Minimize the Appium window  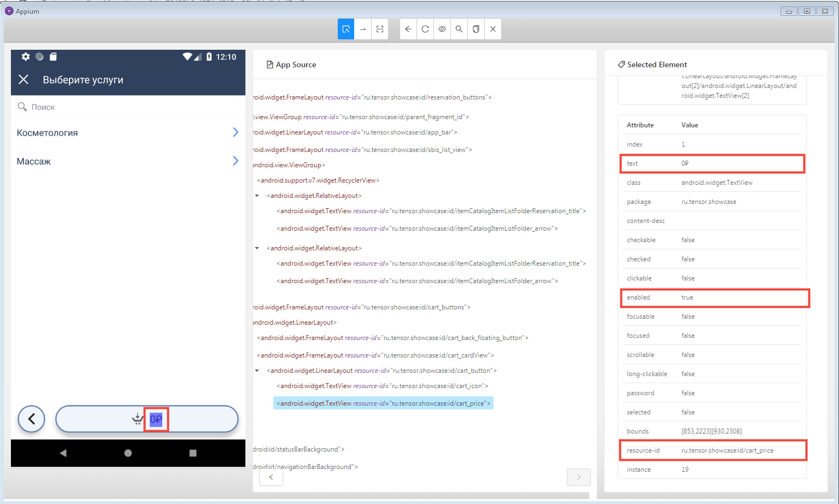(x=789, y=11)
